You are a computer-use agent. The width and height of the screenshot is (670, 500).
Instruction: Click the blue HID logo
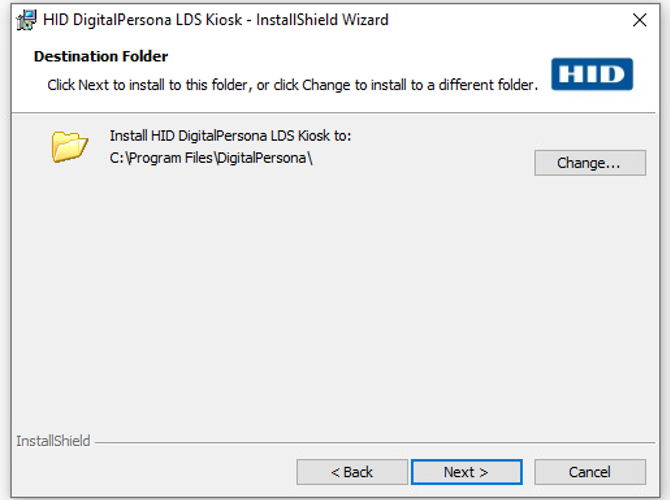tap(592, 74)
